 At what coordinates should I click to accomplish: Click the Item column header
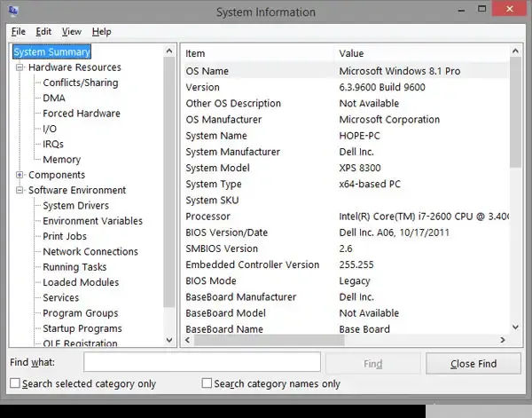(x=195, y=53)
